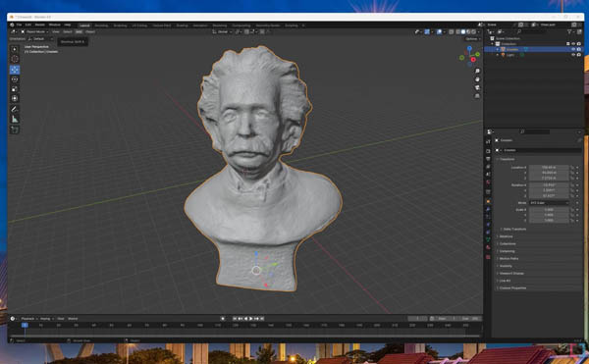The width and height of the screenshot is (589, 364).
Task: Click the Location X value field
Action: click(549, 168)
